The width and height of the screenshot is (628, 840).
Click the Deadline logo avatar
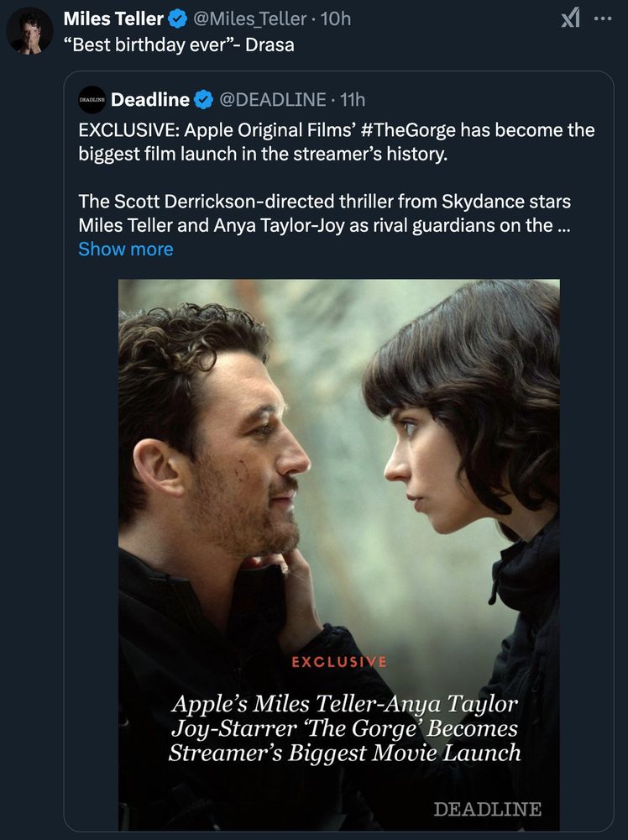click(92, 100)
